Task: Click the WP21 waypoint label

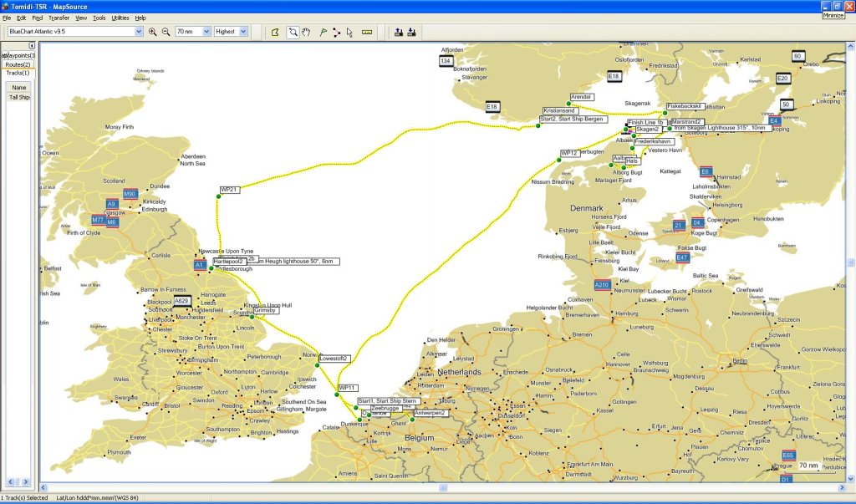Action: pyautogui.click(x=230, y=190)
